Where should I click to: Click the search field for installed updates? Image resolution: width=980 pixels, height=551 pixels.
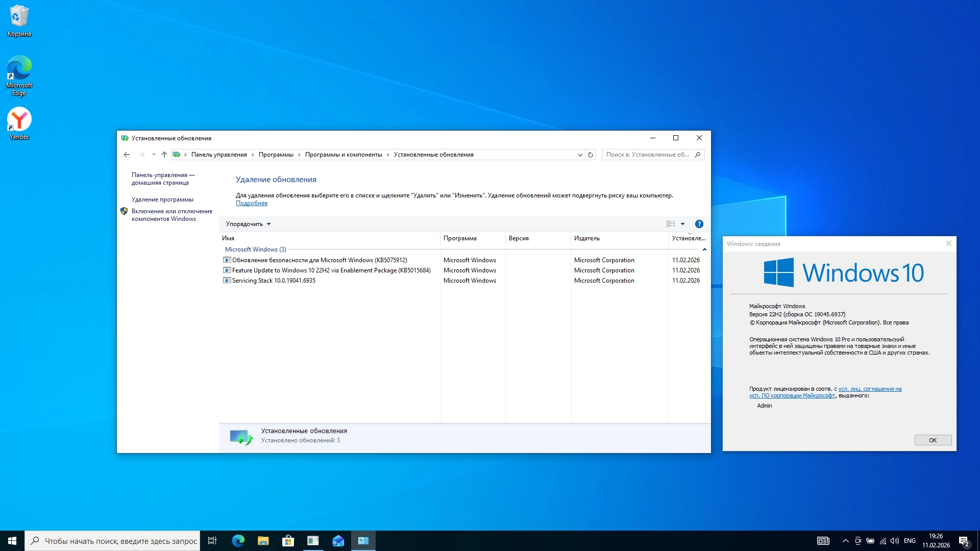[647, 155]
